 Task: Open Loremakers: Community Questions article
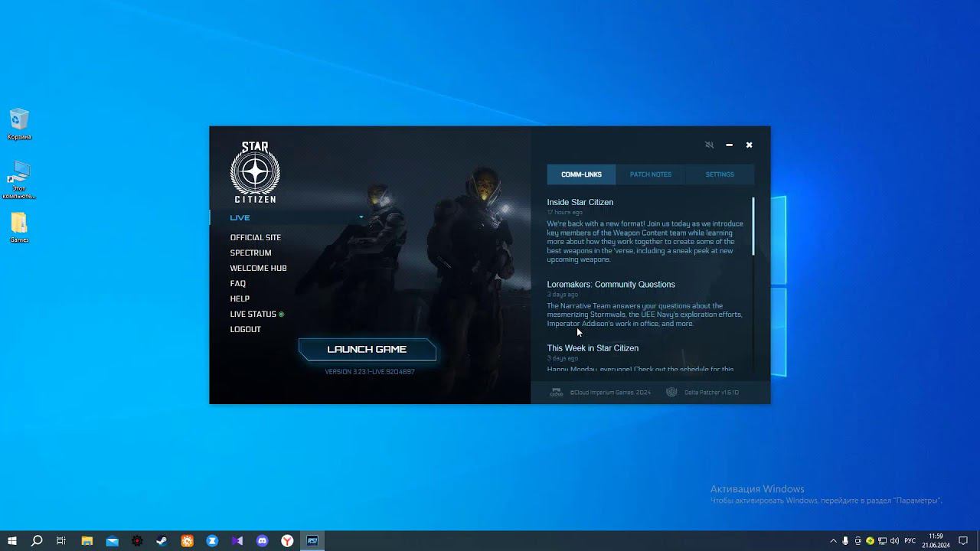pyautogui.click(x=611, y=284)
